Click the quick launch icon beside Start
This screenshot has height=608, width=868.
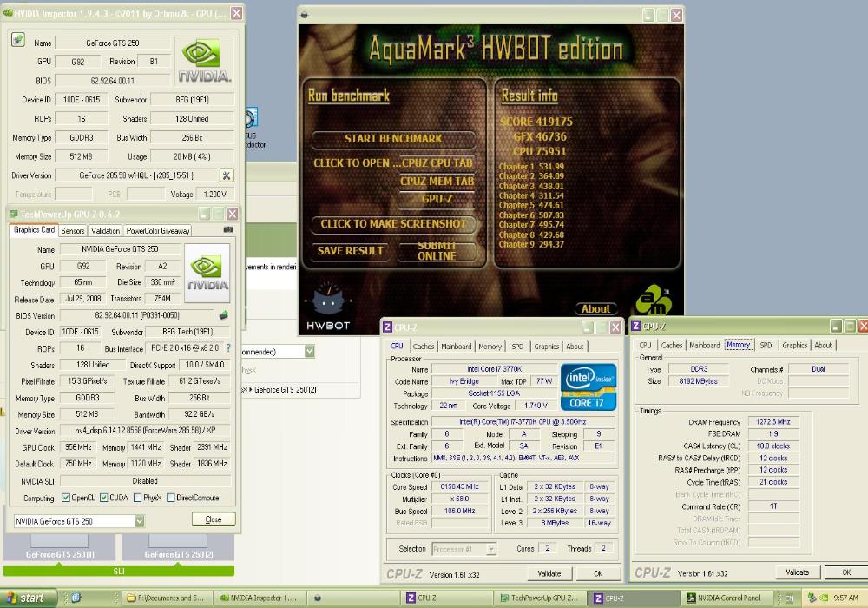(x=76, y=598)
